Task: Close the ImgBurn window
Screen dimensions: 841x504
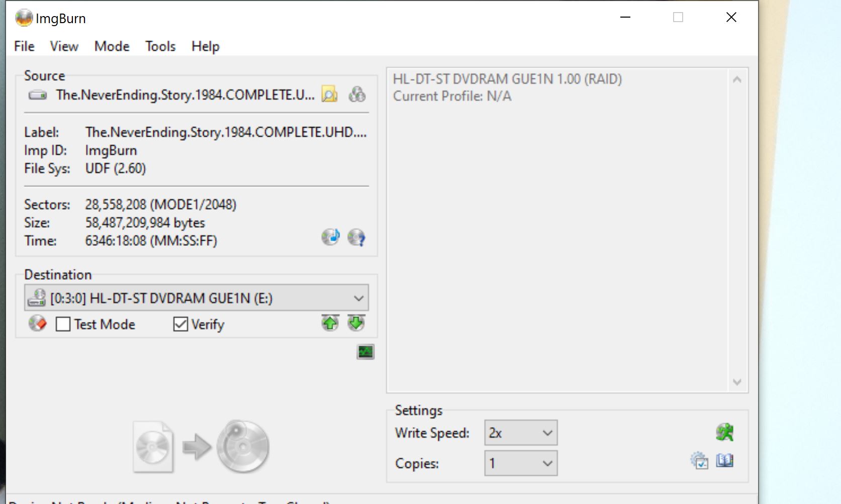Action: [x=731, y=18]
